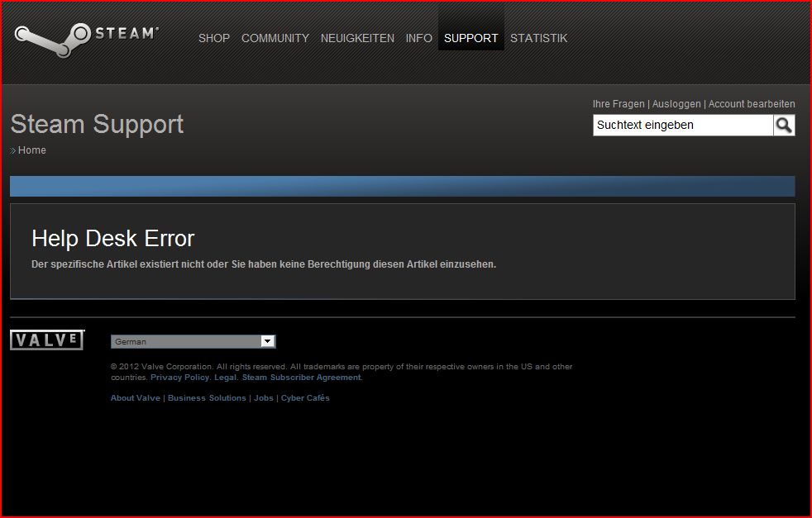Click the magnifying glass search button
Image resolution: width=812 pixels, height=518 pixels.
coord(784,126)
